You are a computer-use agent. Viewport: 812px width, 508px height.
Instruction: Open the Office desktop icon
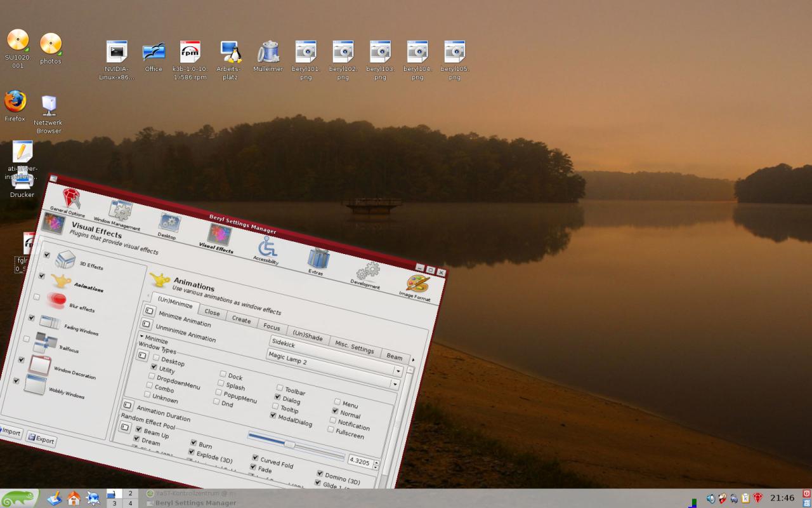(154, 52)
